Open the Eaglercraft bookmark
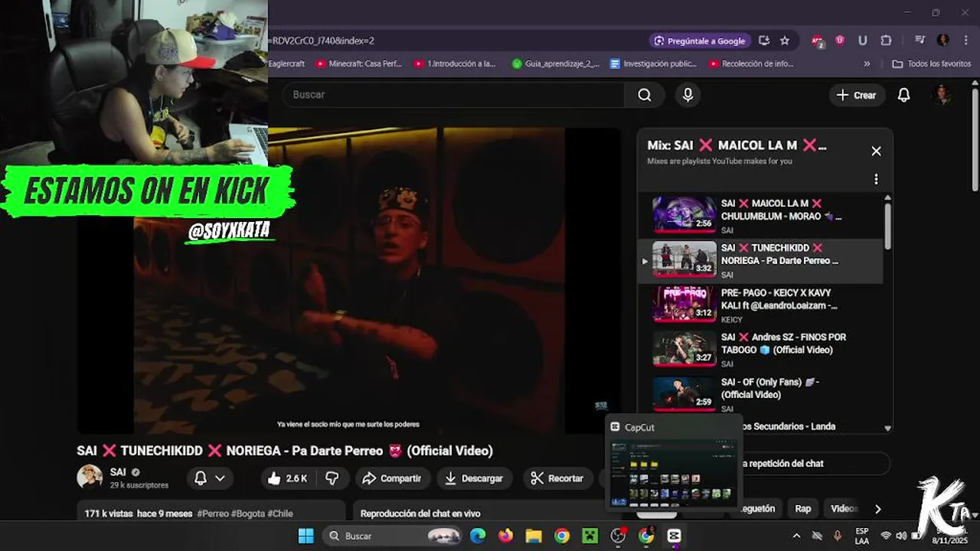 [288, 64]
